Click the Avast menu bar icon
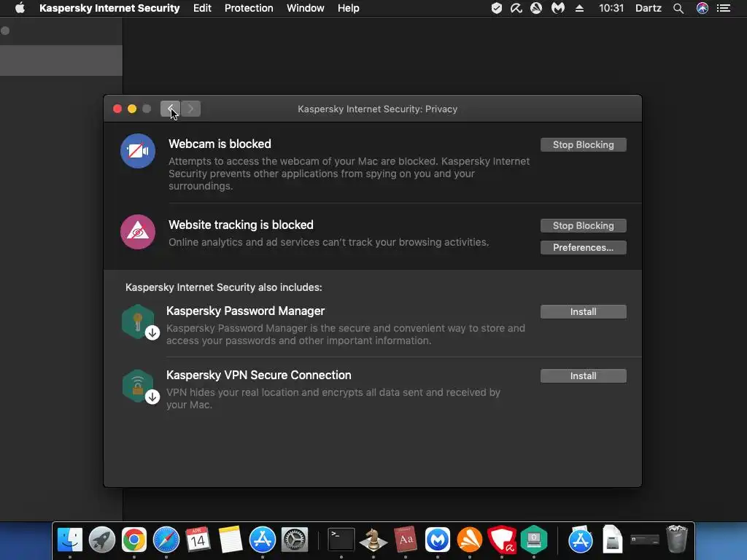 [x=536, y=8]
